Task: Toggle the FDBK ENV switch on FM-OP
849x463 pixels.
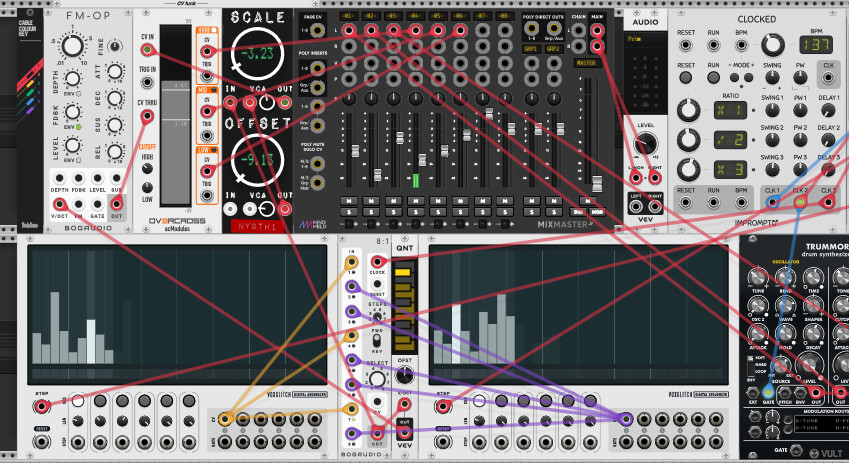Action: click(x=79, y=127)
